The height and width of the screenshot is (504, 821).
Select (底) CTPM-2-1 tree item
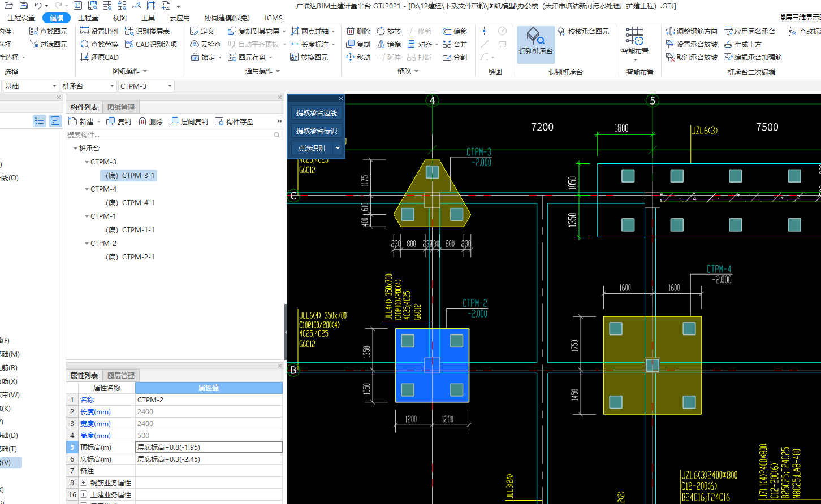pos(130,257)
